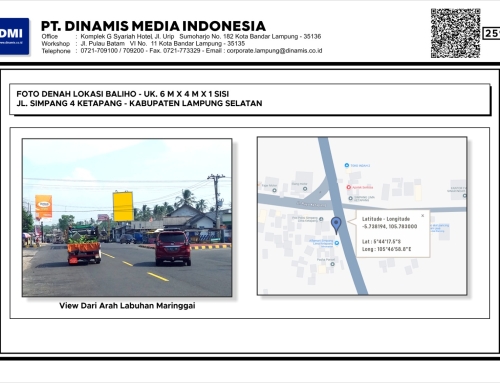Click the page number box beside QR code
Viewport: 500px width, 383px height.
pyautogui.click(x=491, y=33)
